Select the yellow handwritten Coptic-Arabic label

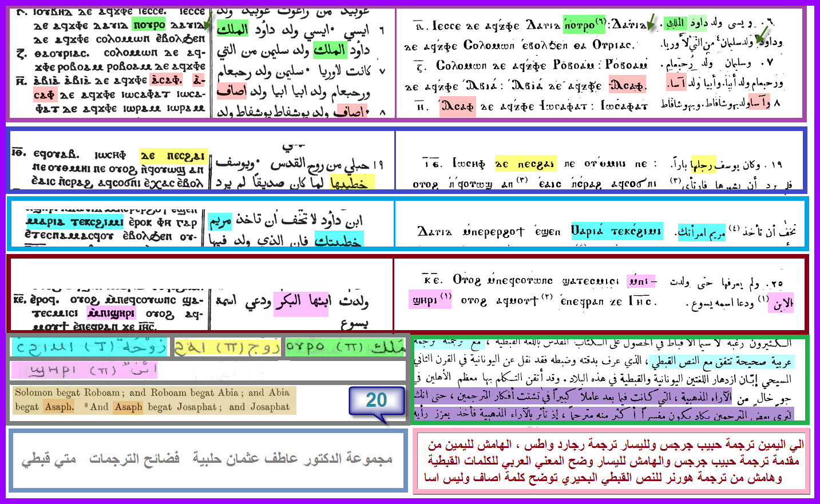[227, 347]
